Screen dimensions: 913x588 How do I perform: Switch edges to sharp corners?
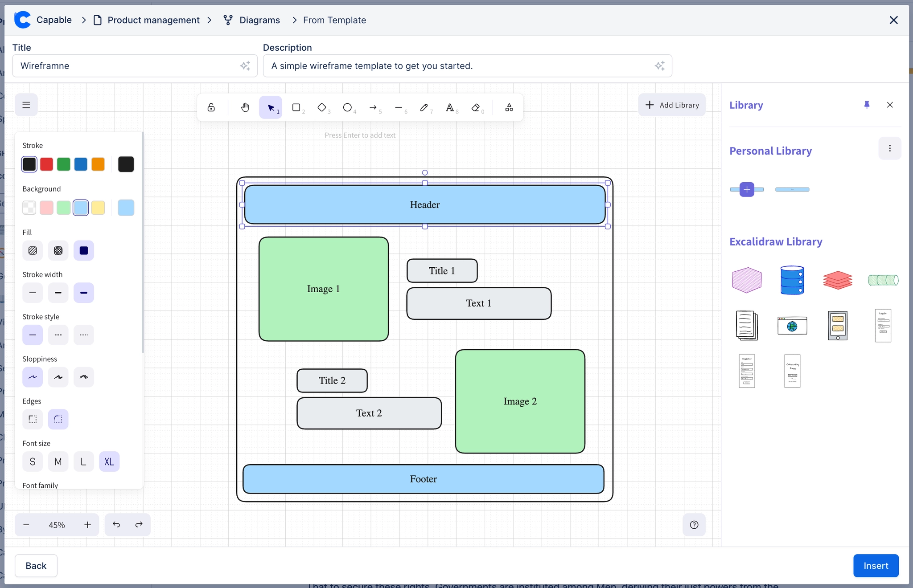(33, 419)
